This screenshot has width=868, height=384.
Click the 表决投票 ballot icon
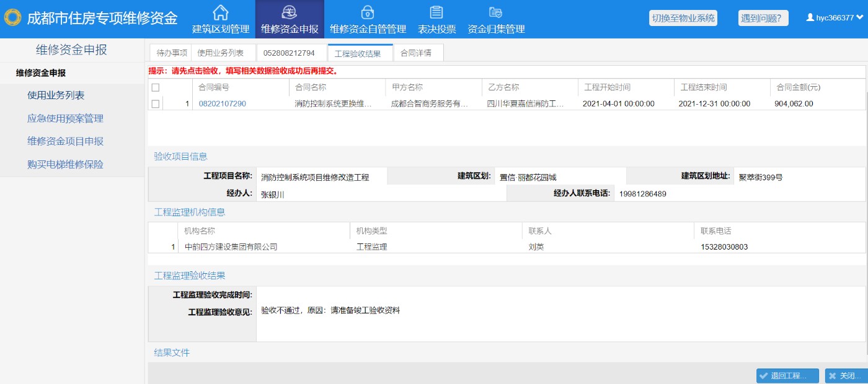(436, 12)
